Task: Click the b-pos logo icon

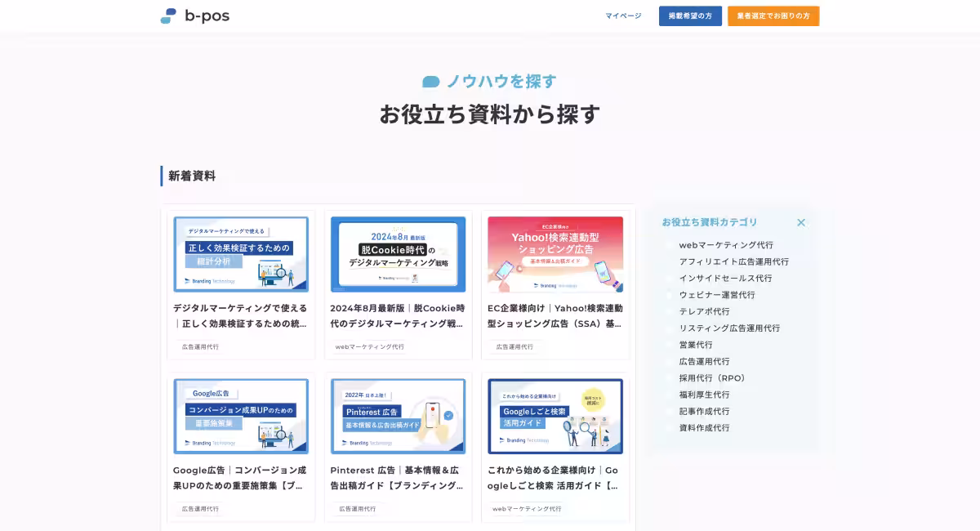Action: (169, 15)
